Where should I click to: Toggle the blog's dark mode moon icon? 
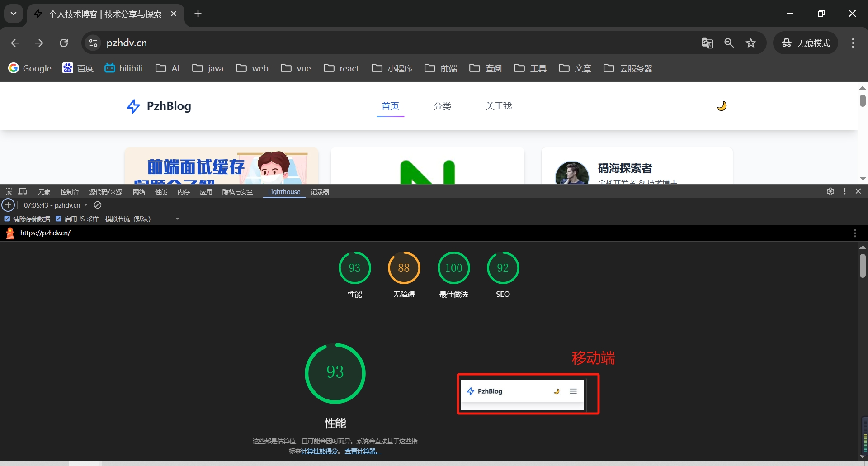722,106
